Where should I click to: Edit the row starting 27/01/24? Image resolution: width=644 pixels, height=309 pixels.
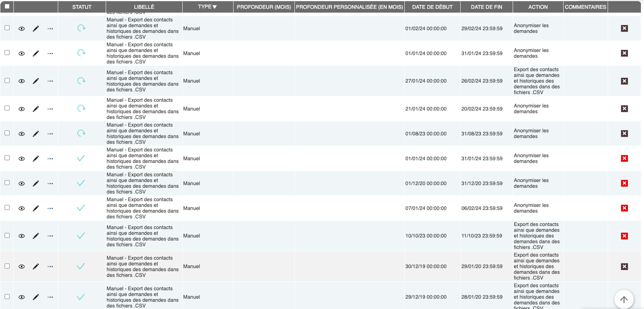point(36,81)
